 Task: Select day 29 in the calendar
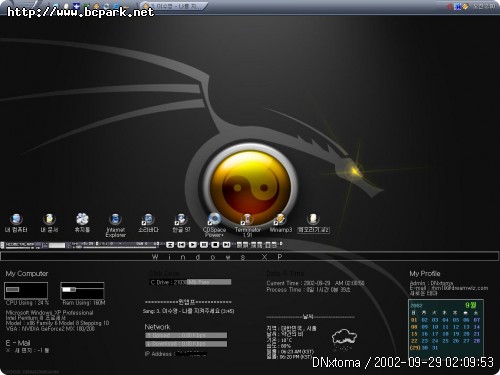(x=414, y=348)
